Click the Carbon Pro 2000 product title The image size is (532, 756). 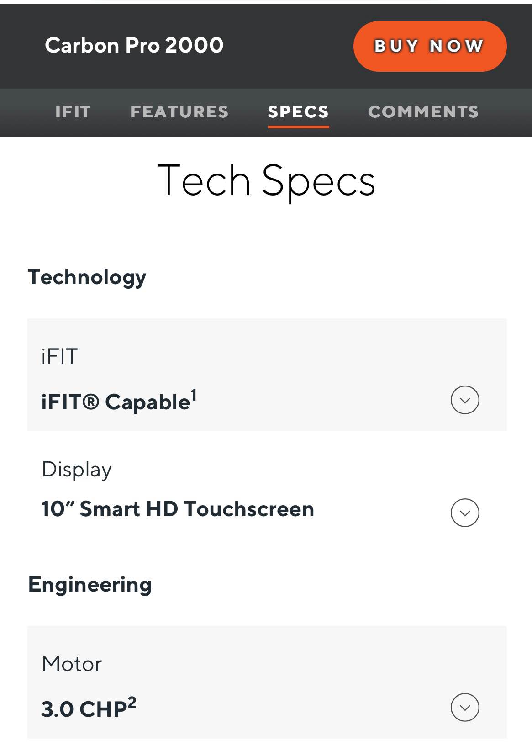[x=134, y=45]
